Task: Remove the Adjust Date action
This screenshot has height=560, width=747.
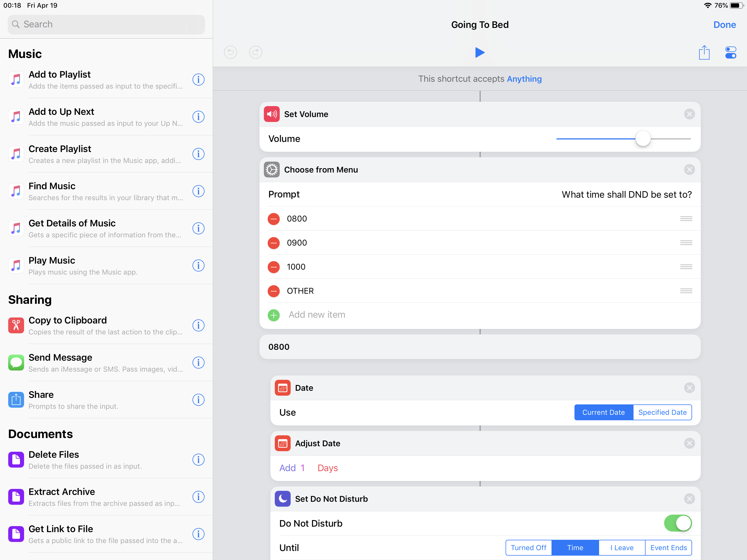Action: [689, 443]
